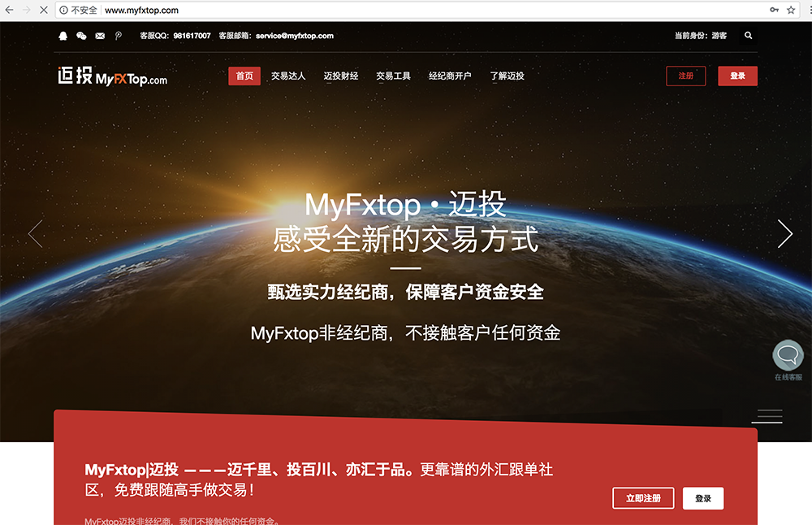812x525 pixels.
Task: Click 立即注册 in the red banner
Action: pyautogui.click(x=643, y=498)
